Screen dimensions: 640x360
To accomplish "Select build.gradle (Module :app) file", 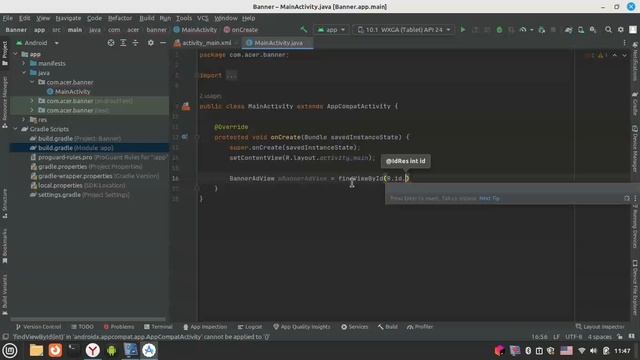I will (89, 148).
